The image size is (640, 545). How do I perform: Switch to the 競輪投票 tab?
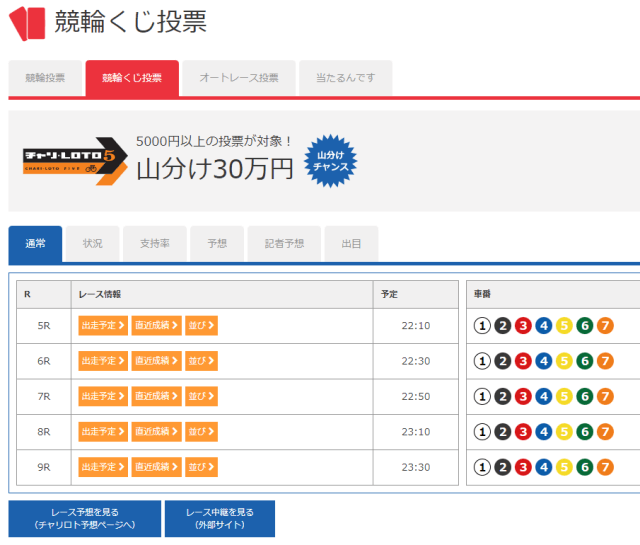(x=45, y=78)
